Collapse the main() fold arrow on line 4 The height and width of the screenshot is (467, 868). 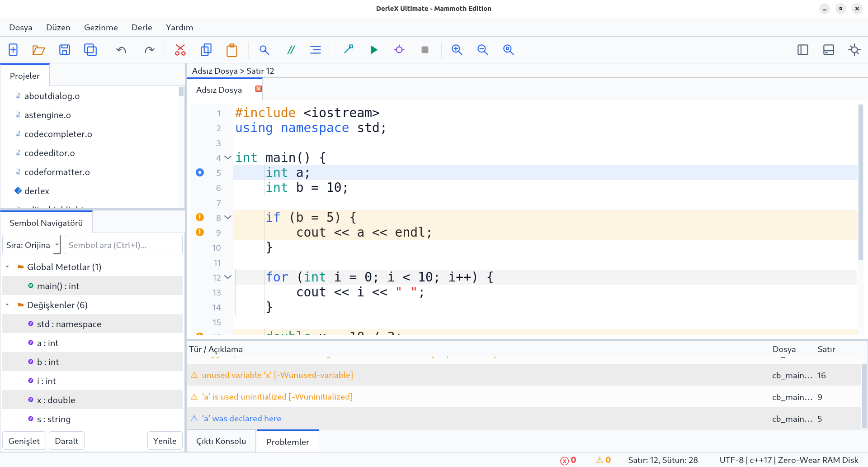[228, 157]
